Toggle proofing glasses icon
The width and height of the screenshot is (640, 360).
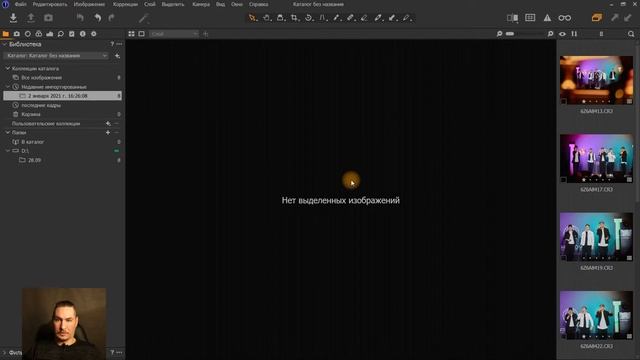pos(564,18)
